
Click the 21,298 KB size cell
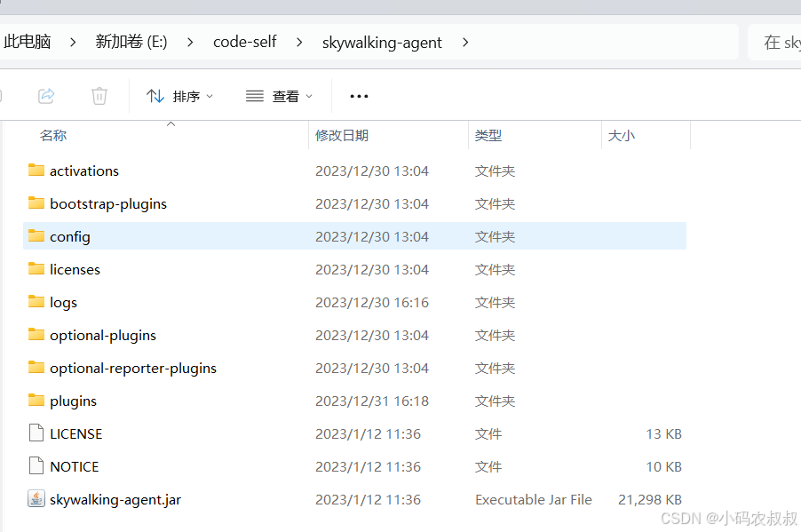click(x=650, y=499)
